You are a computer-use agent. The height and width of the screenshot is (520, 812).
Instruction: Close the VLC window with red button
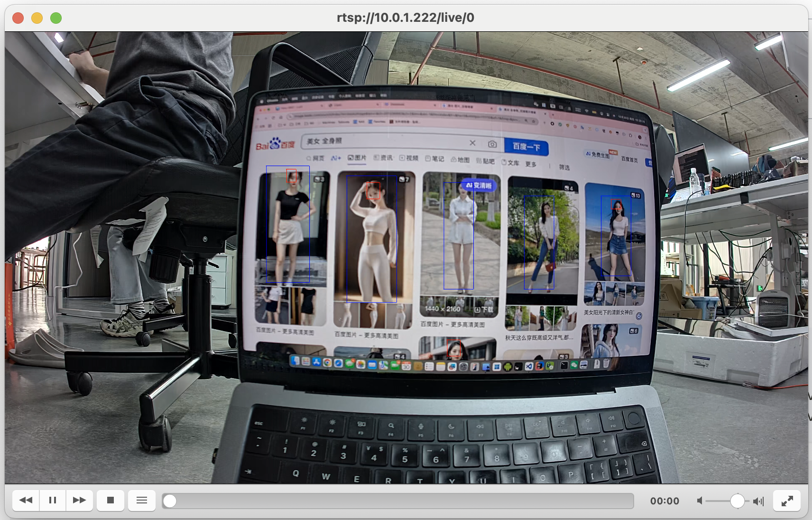[x=18, y=18]
